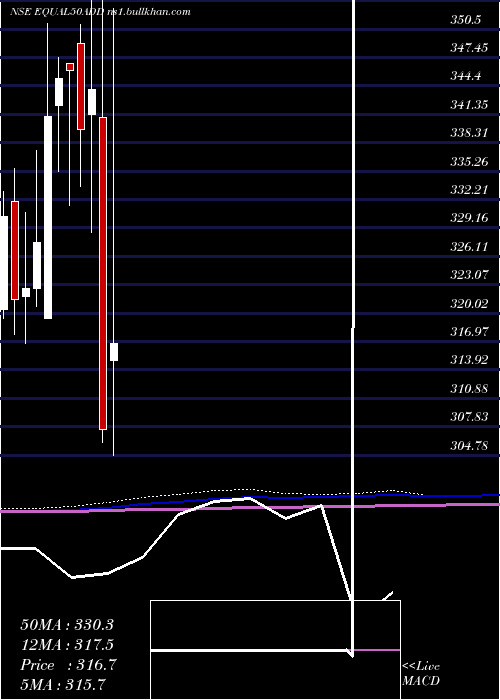This screenshot has height=700, width=500.
Task: Select the tall red candle closing near 307.83
Action: coord(103,273)
